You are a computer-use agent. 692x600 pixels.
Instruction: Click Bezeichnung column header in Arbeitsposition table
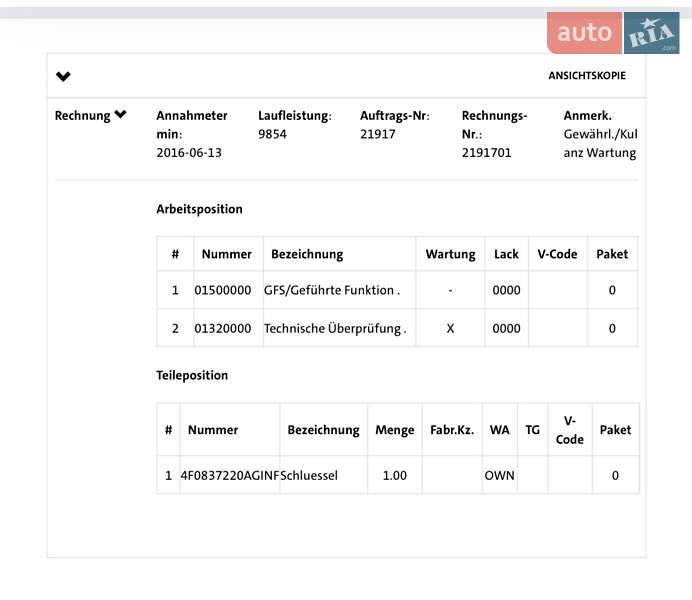307,254
